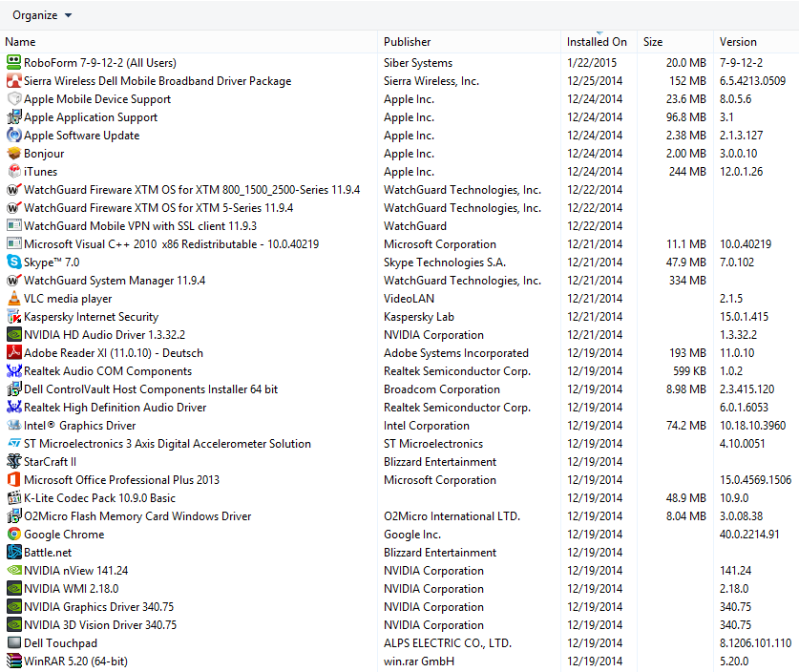799x672 pixels.
Task: Select 'Microsoft Visual C++ 2010 x86 Redistributable' entry
Action: click(171, 244)
